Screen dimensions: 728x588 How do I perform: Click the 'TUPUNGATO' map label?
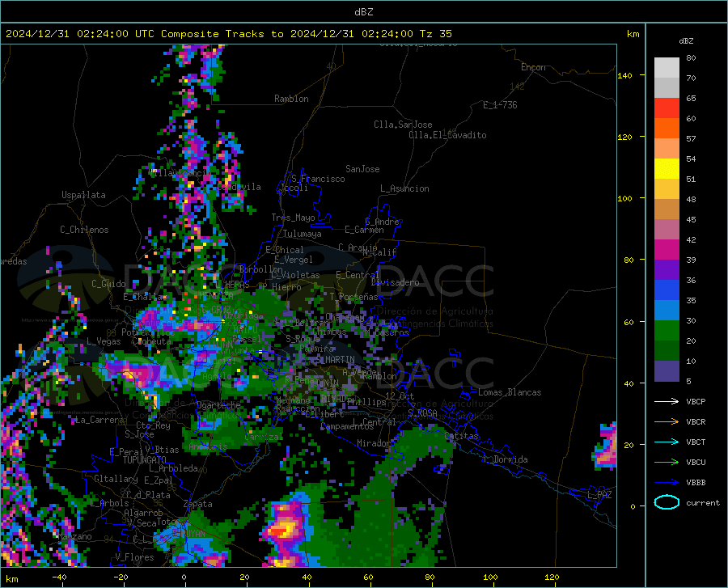click(x=145, y=460)
